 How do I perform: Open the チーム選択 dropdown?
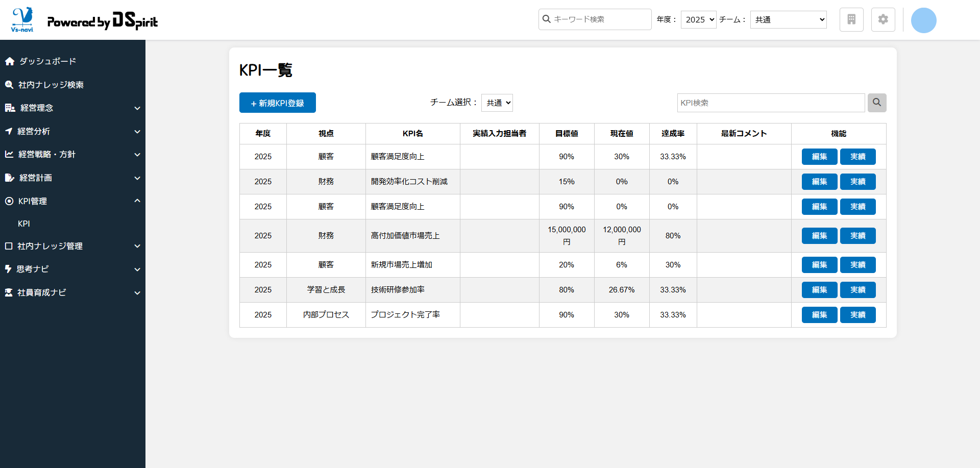pyautogui.click(x=497, y=103)
